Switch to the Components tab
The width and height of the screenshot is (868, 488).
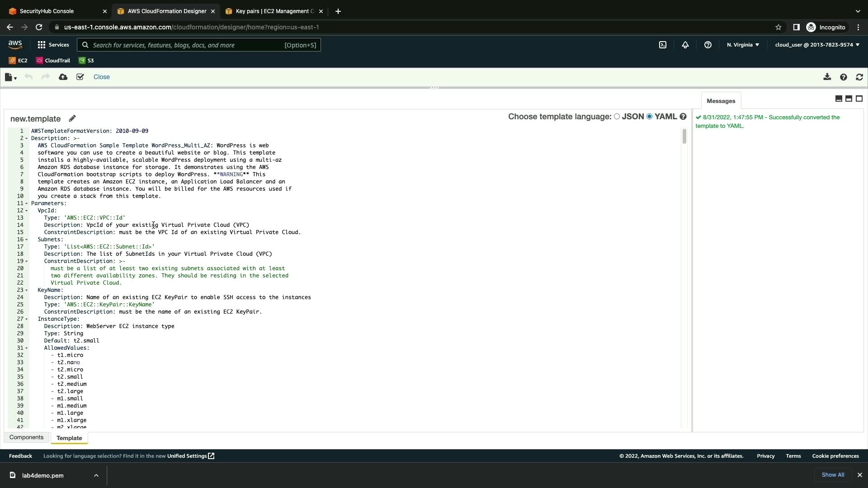click(26, 437)
